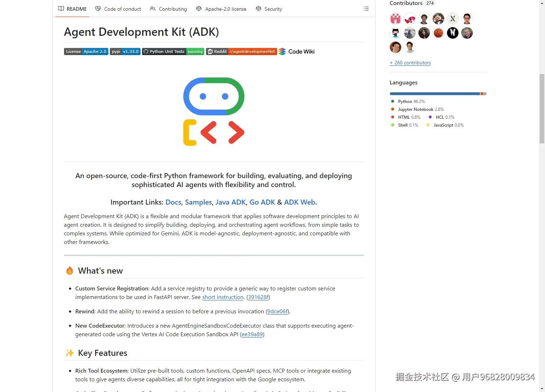Open the Apache-2.0 license tab

pos(221,9)
